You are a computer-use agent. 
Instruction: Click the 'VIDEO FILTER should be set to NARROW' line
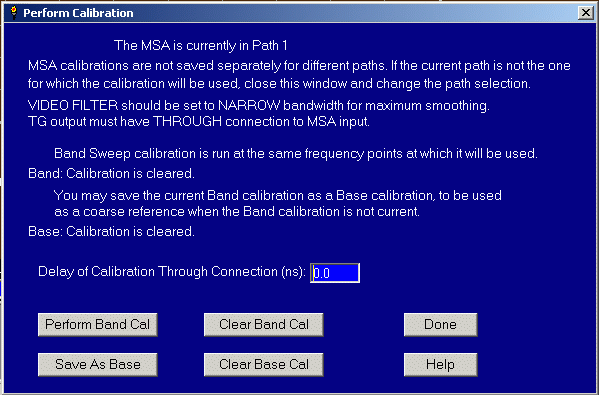(x=259, y=105)
